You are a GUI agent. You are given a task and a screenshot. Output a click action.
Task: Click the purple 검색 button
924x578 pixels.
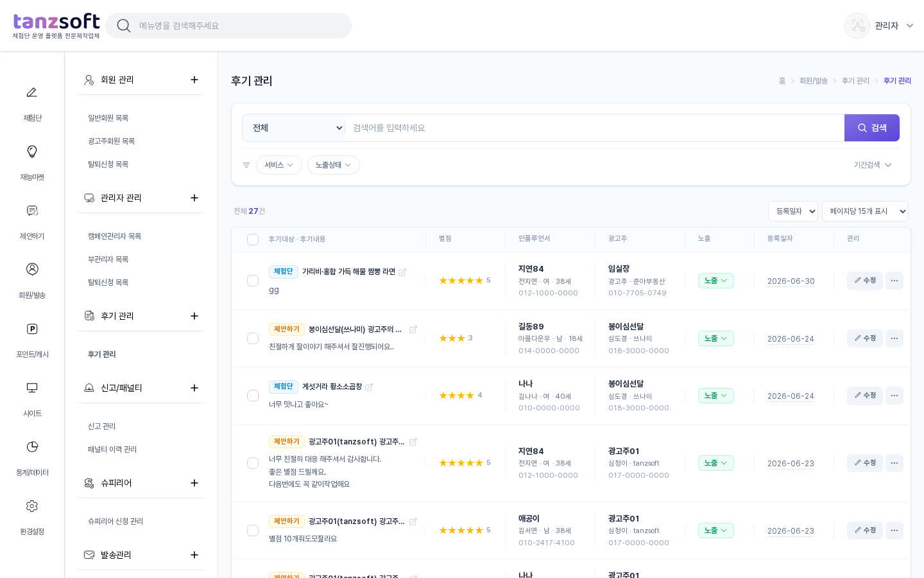(x=872, y=128)
